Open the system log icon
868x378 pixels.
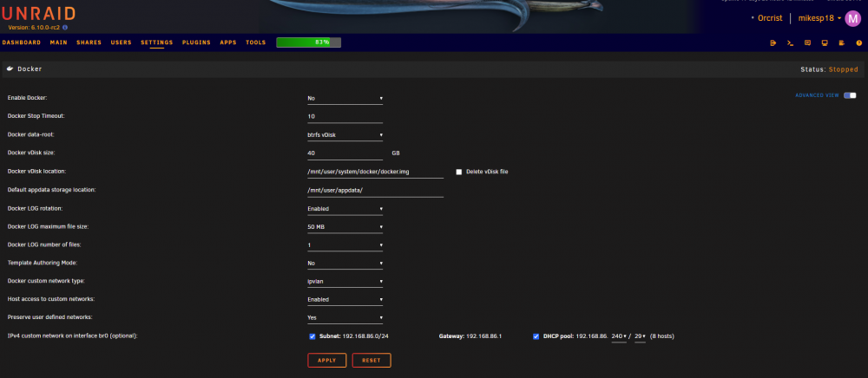(x=841, y=42)
